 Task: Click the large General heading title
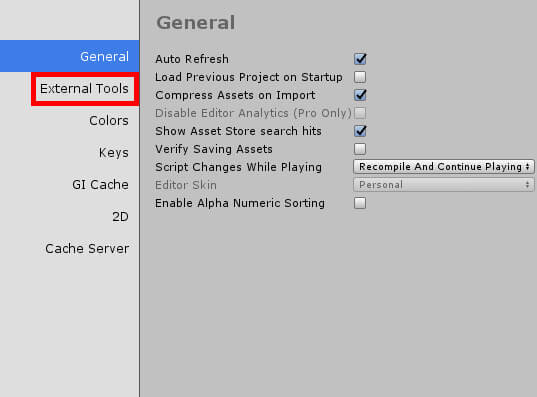pyautogui.click(x=196, y=23)
